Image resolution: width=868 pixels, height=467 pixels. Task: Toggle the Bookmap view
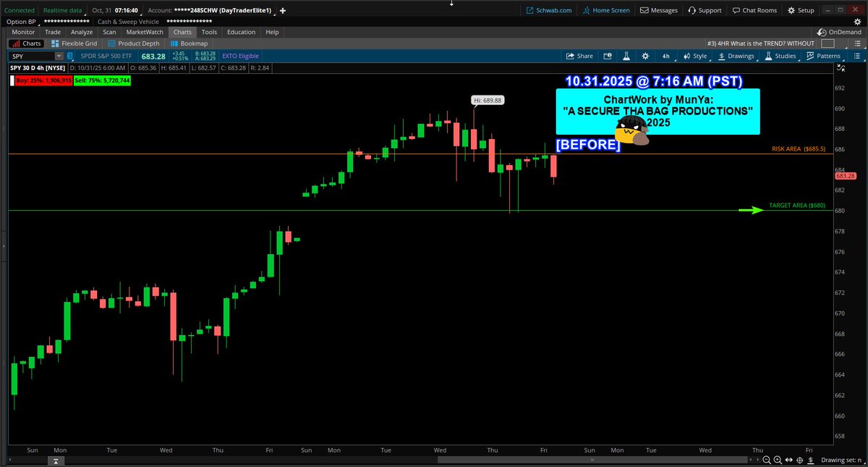[x=189, y=43]
